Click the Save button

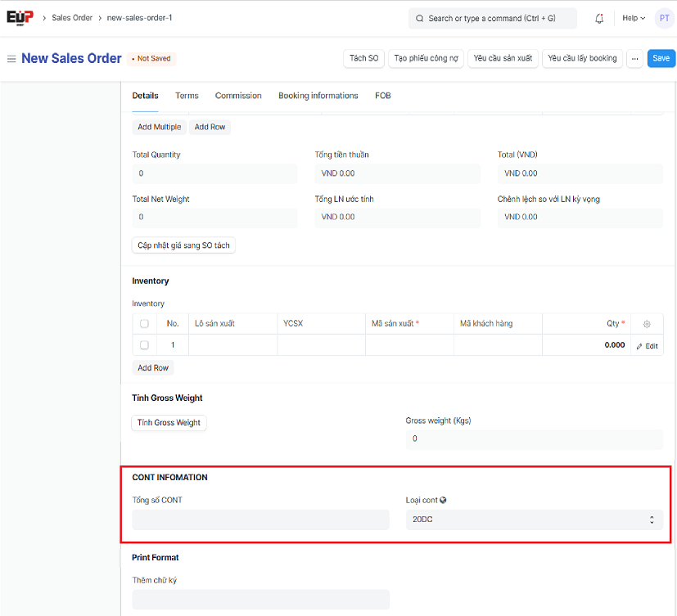(x=661, y=58)
